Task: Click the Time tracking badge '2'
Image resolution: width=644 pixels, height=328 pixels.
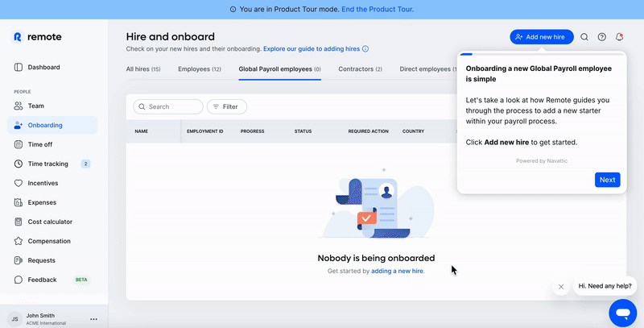Action: point(85,164)
